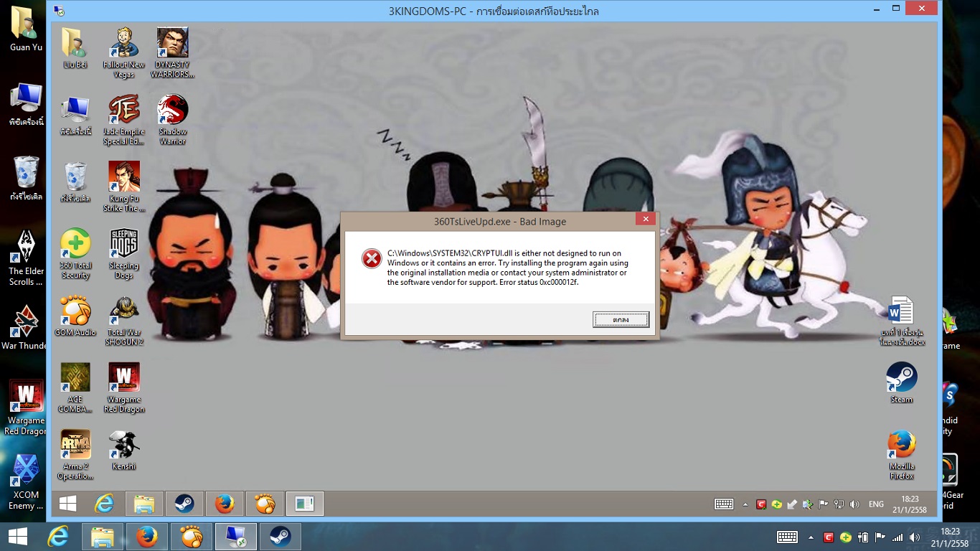
Task: Launch the Fallout New Vegas shortcut
Action: 124,53
